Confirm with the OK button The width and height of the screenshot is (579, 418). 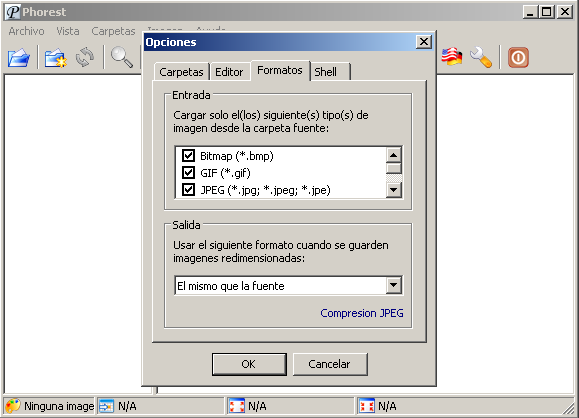[249, 364]
